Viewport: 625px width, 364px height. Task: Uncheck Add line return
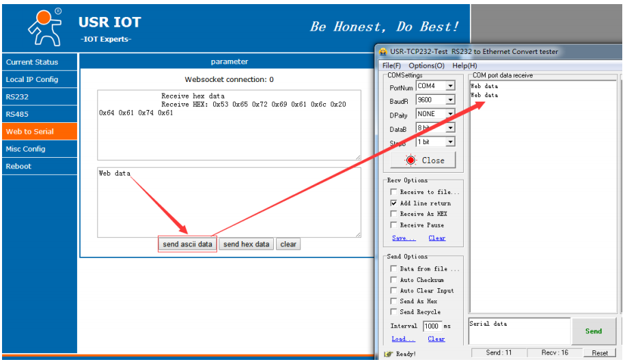(x=394, y=203)
